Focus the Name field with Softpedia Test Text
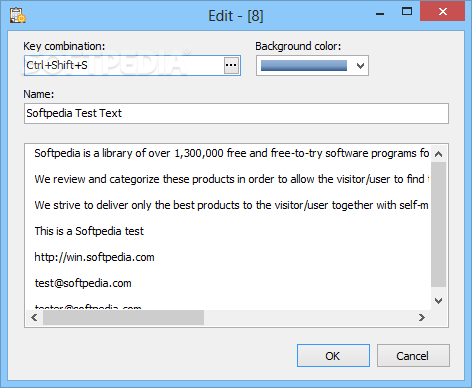 coord(236,113)
